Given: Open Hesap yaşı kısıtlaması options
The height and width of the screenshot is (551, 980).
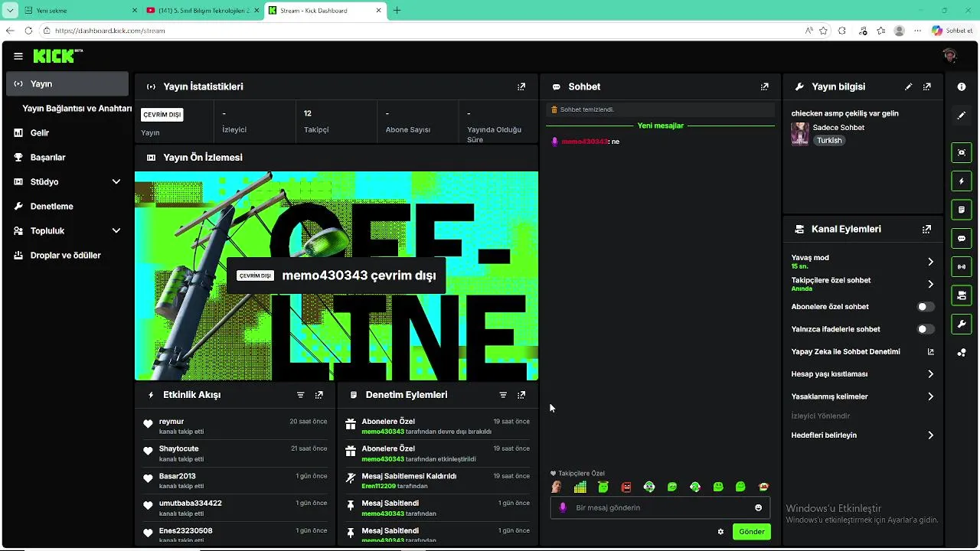Looking at the screenshot, I should point(930,374).
